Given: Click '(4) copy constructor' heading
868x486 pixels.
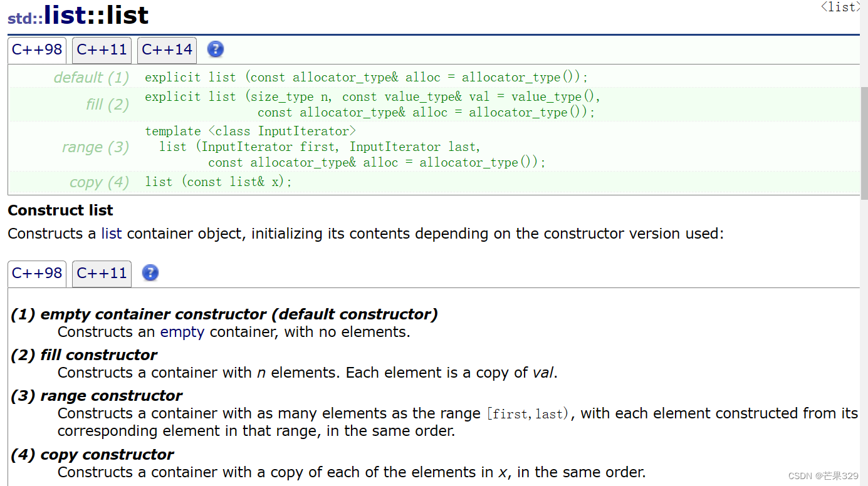Looking at the screenshot, I should (92, 455).
